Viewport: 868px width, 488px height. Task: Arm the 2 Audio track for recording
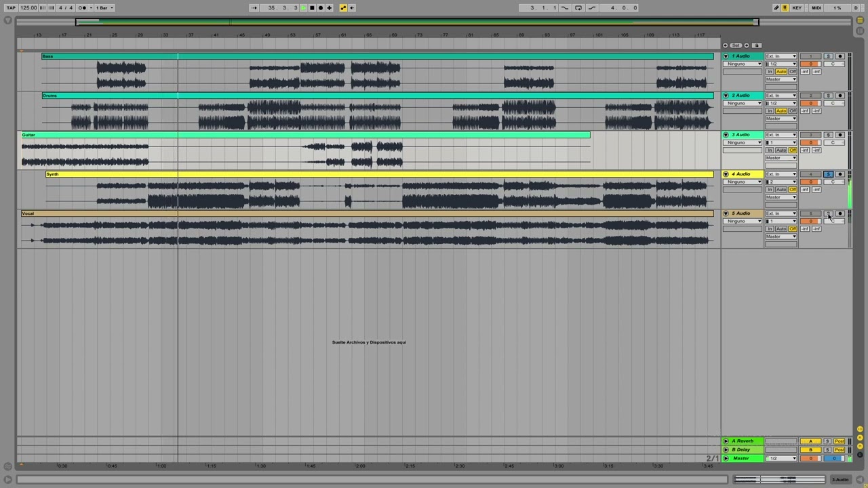point(840,96)
